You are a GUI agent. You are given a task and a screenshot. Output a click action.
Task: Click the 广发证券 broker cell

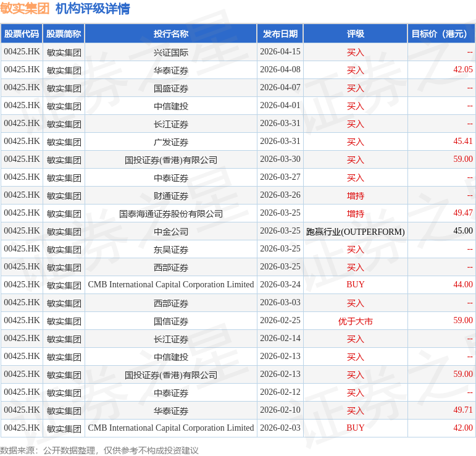[x=171, y=142]
